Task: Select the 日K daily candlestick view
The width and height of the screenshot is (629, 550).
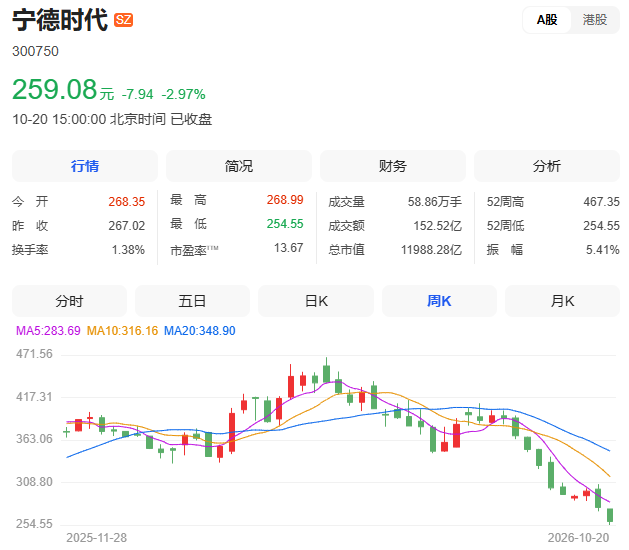Action: [x=316, y=301]
